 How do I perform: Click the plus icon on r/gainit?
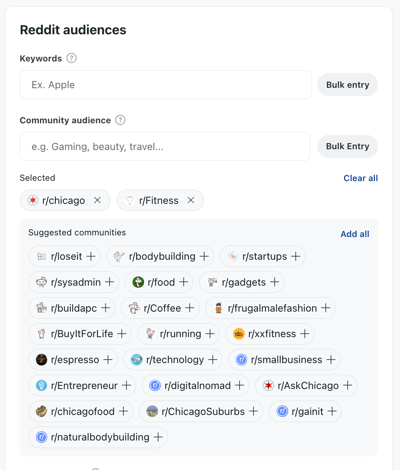click(332, 411)
